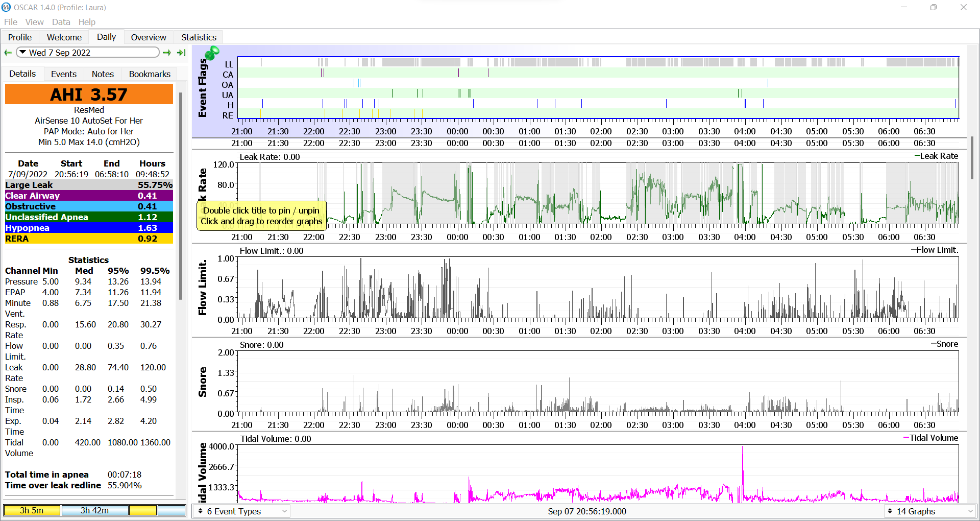Image resolution: width=980 pixels, height=521 pixels.
Task: Click the graph area vertical scrollbar
Action: coord(972,158)
